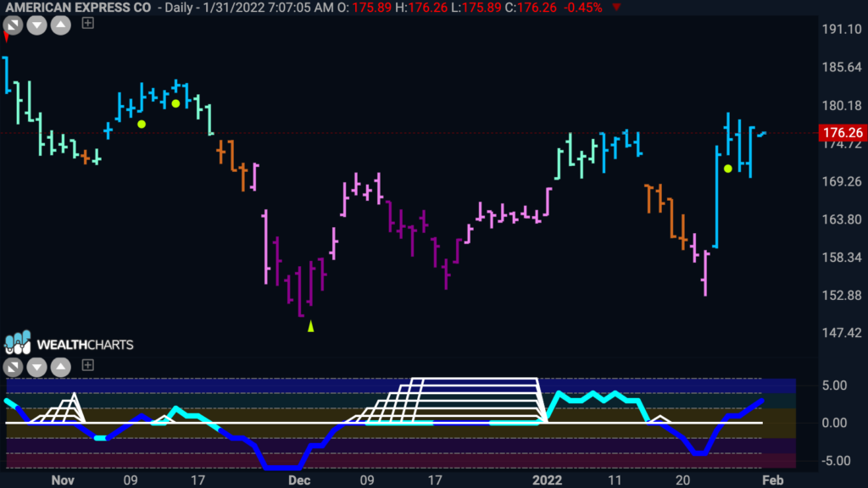
Task: Click the 185.64 price axis label
Action: (842, 67)
